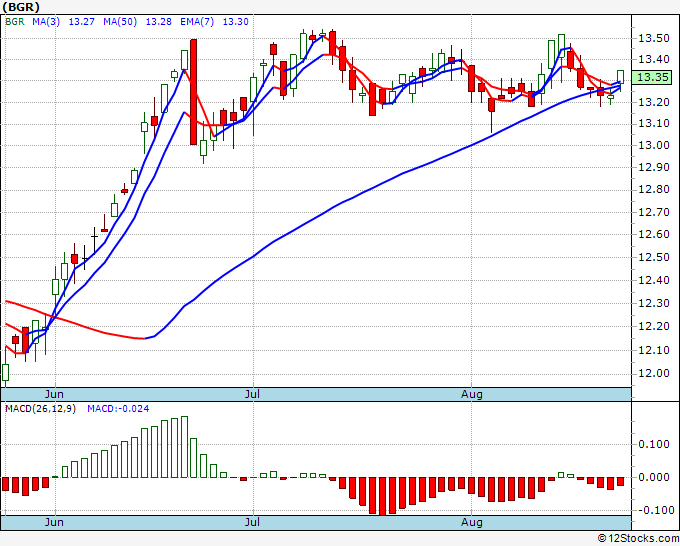Click the MA(50) legend label

pos(120,21)
